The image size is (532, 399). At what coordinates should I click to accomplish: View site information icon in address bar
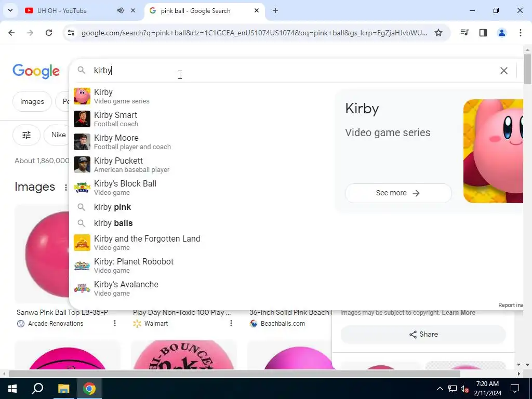(71, 33)
